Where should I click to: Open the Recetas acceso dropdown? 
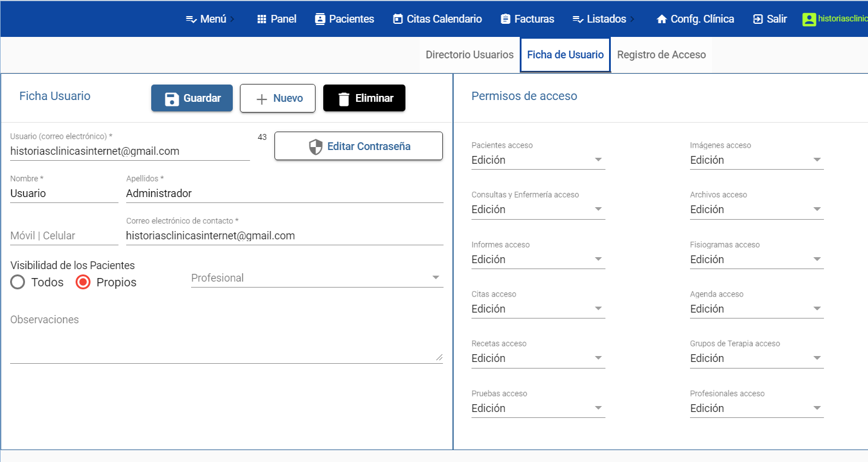click(538, 358)
